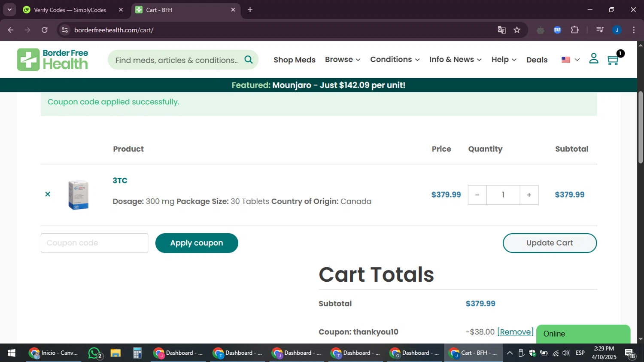Click the Featured Mounjaro banner

click(319, 85)
